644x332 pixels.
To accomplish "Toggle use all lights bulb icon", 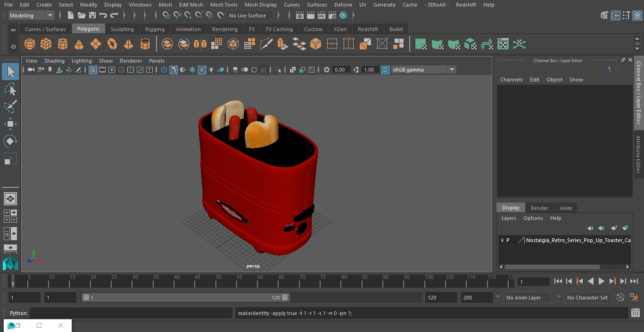I will tap(211, 70).
